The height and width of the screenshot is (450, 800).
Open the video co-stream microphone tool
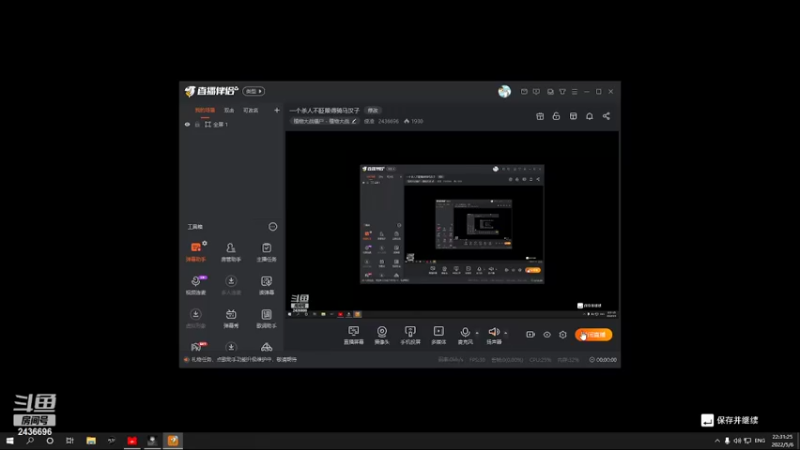[x=196, y=285]
